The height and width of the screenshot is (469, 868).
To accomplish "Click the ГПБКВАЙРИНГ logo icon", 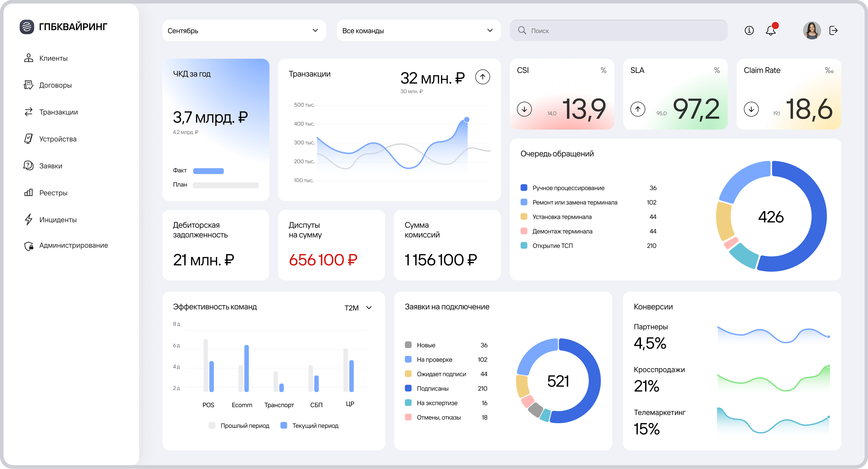I will click(27, 27).
